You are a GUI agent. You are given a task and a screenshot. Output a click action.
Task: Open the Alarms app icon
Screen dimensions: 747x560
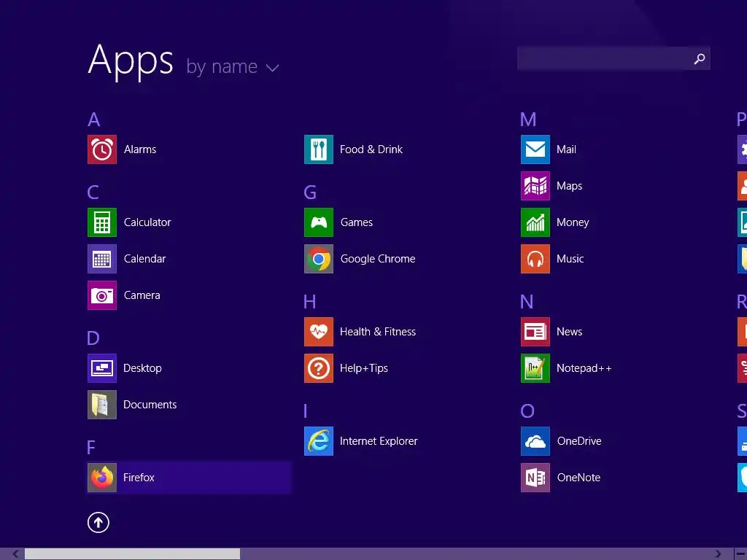102,149
